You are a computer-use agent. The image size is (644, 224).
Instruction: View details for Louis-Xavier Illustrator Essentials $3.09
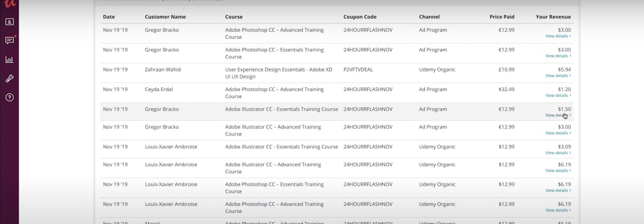point(558,153)
